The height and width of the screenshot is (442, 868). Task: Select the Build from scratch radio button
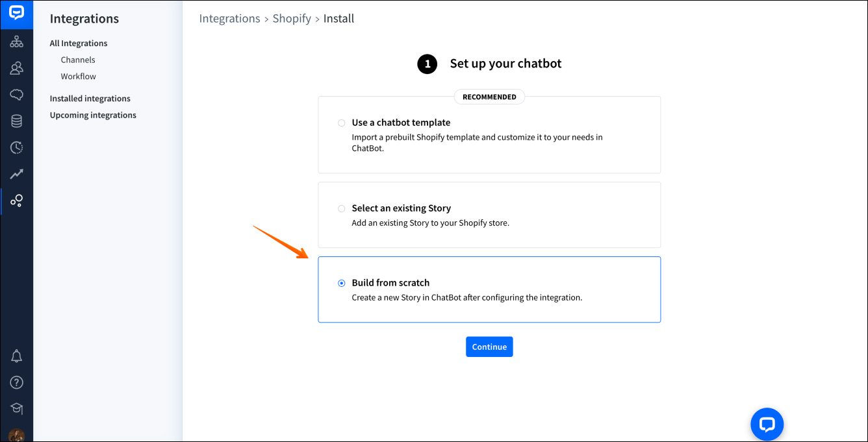click(341, 283)
